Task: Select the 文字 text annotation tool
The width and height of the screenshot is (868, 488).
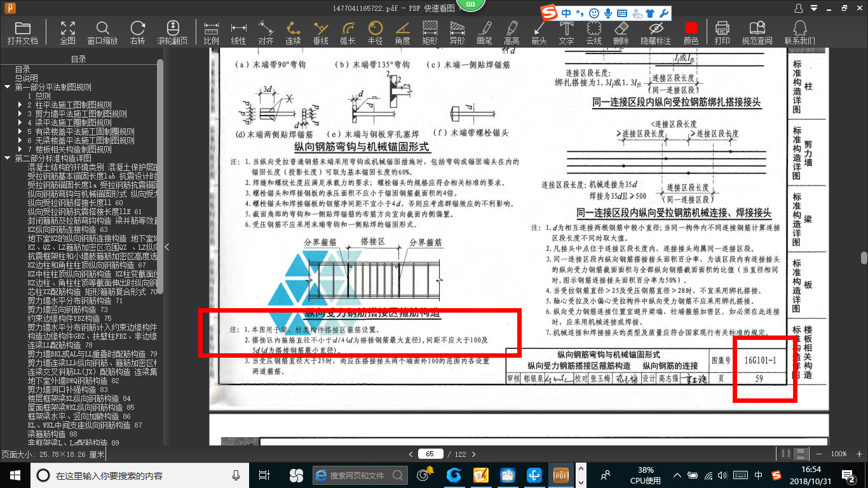Action: [x=566, y=33]
